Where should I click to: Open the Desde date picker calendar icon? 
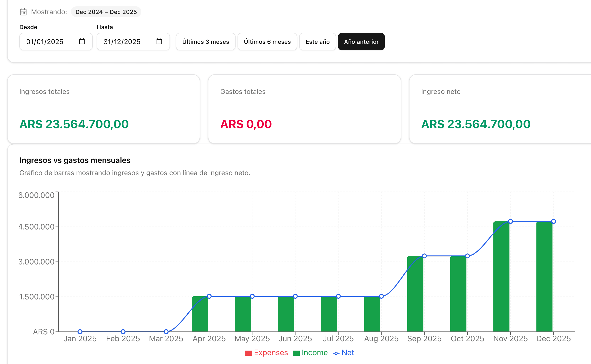(82, 42)
